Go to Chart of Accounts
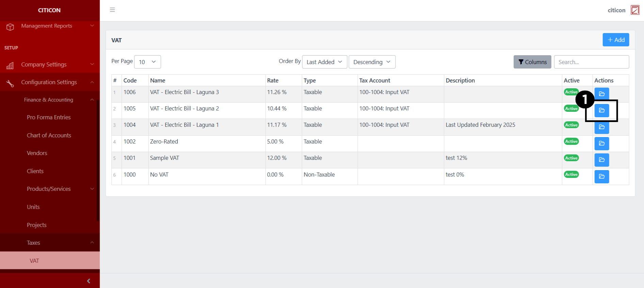This screenshot has height=288, width=644. click(49, 135)
